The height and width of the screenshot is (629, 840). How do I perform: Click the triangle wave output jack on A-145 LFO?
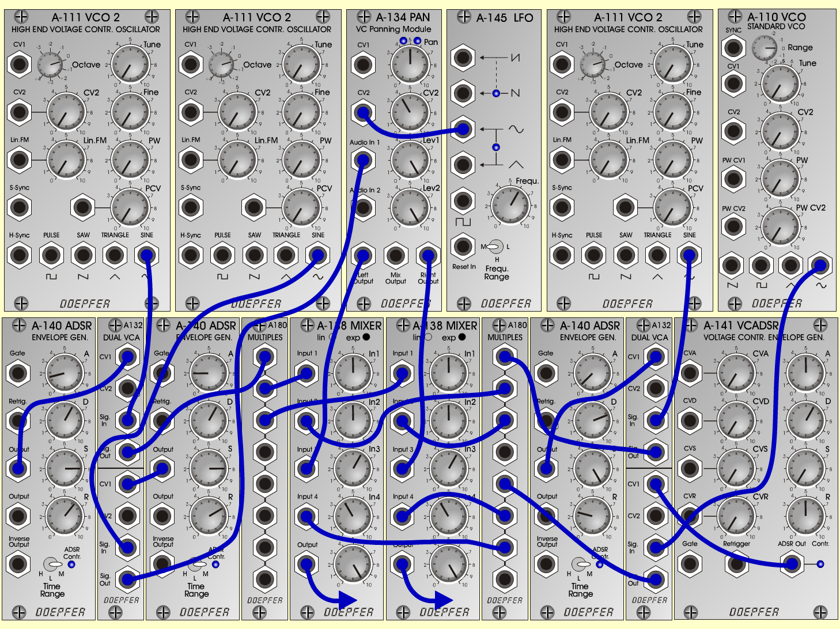463,165
